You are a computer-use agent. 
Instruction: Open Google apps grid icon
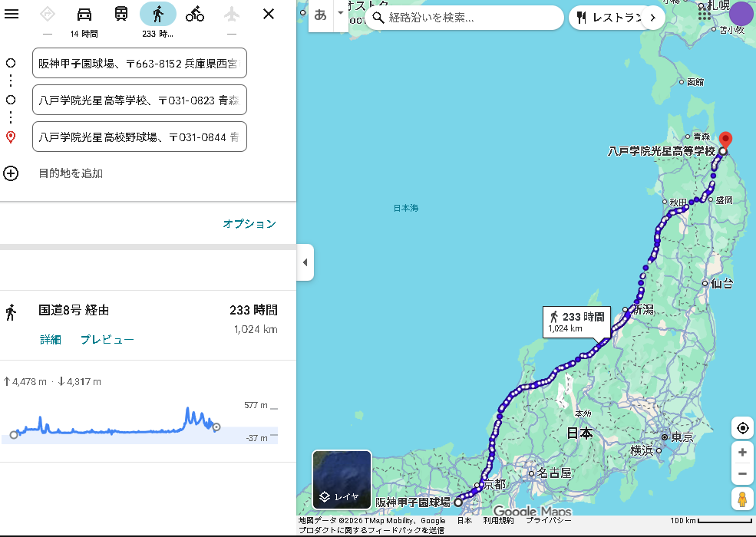705,14
